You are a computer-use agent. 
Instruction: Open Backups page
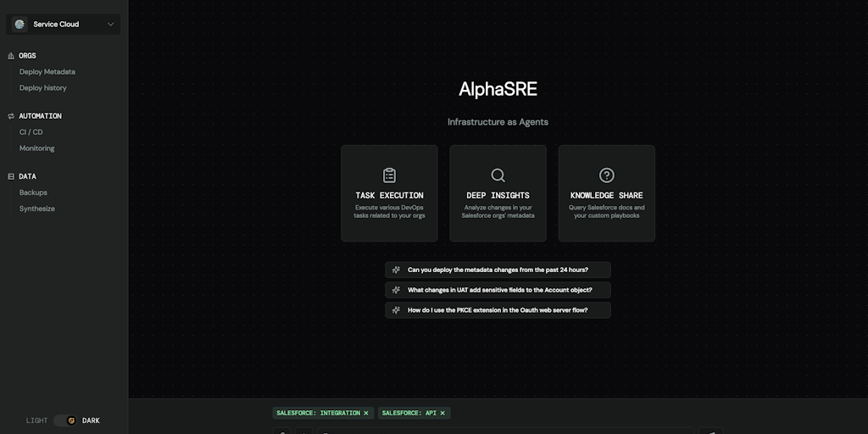pos(33,192)
